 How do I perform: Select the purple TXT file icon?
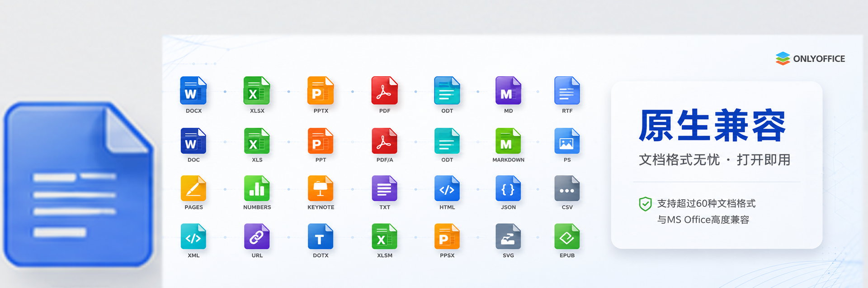pos(384,188)
